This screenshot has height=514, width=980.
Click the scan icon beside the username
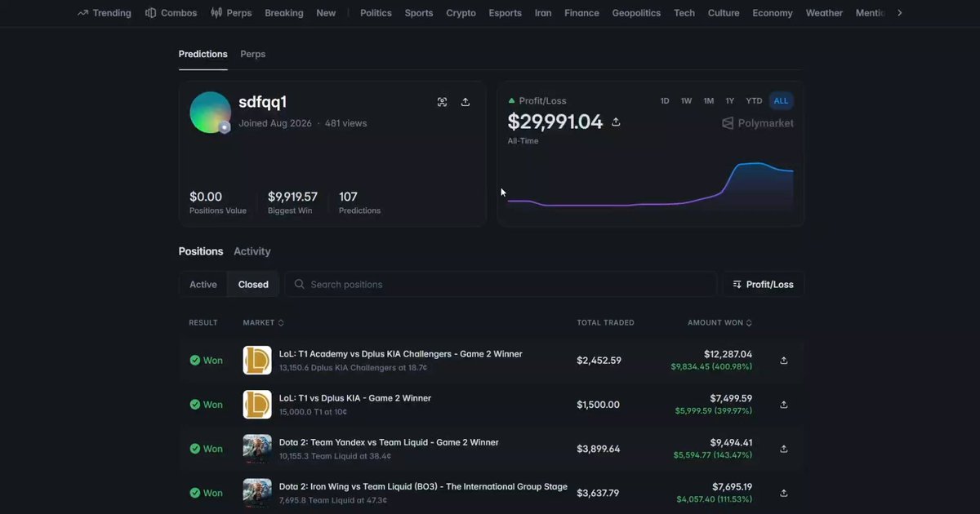[442, 102]
